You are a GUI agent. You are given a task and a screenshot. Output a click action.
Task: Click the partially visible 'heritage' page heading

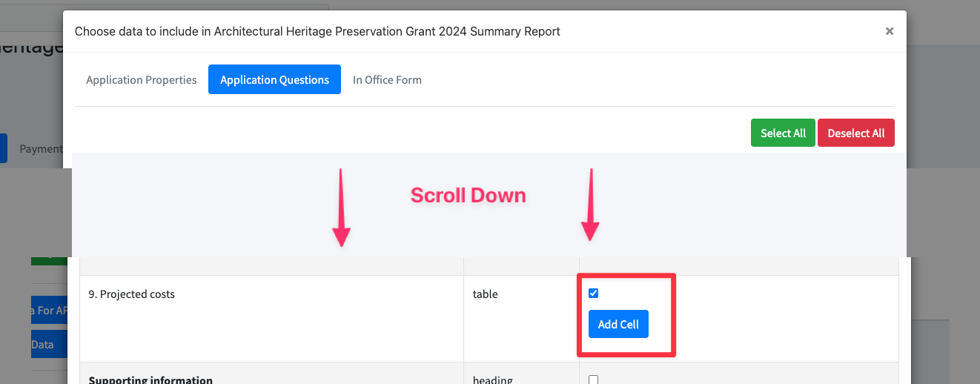32,47
